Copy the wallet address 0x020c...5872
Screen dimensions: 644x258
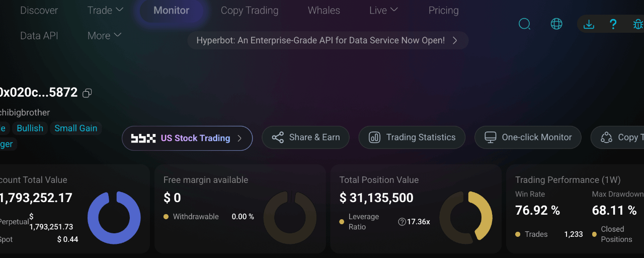pyautogui.click(x=87, y=93)
